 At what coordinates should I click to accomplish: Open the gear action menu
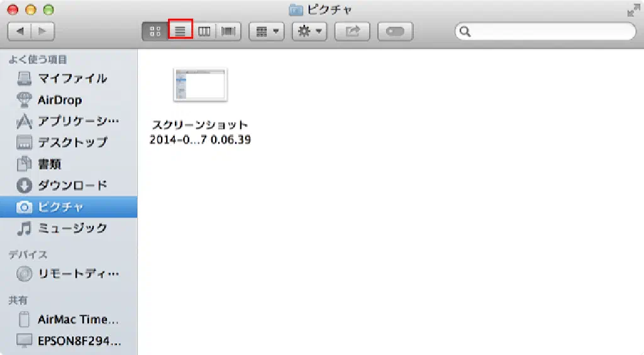click(309, 31)
